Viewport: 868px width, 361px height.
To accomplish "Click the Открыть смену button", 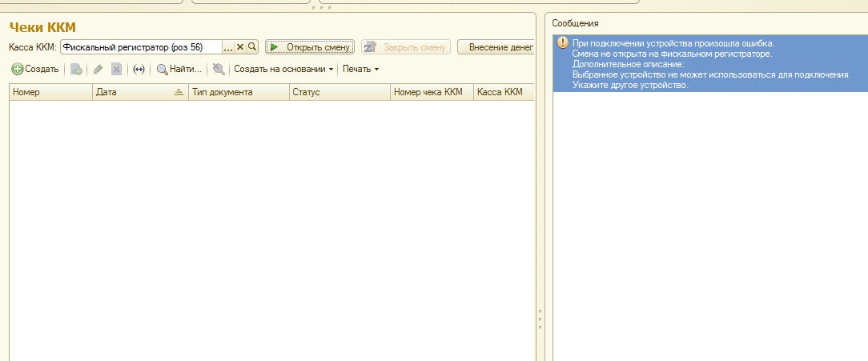I will (x=310, y=47).
